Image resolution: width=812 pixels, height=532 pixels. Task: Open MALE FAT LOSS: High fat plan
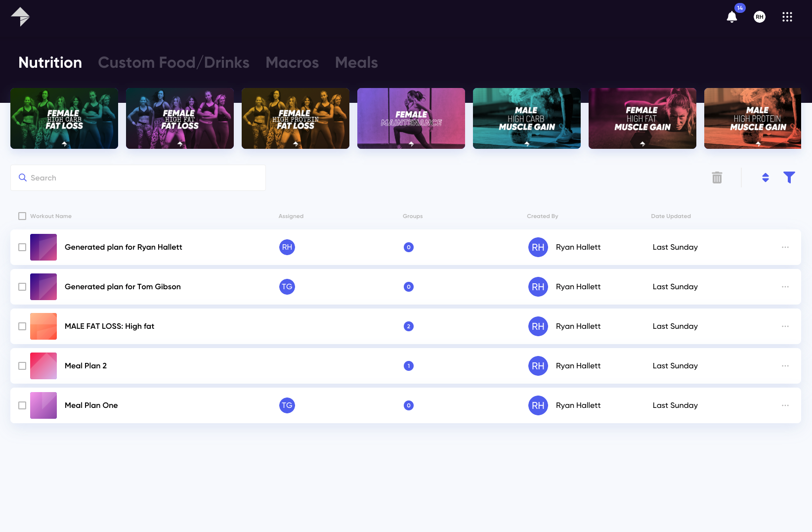click(x=109, y=326)
